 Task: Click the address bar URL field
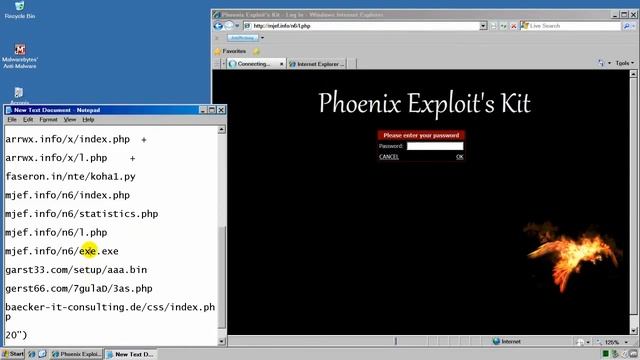coord(361,26)
